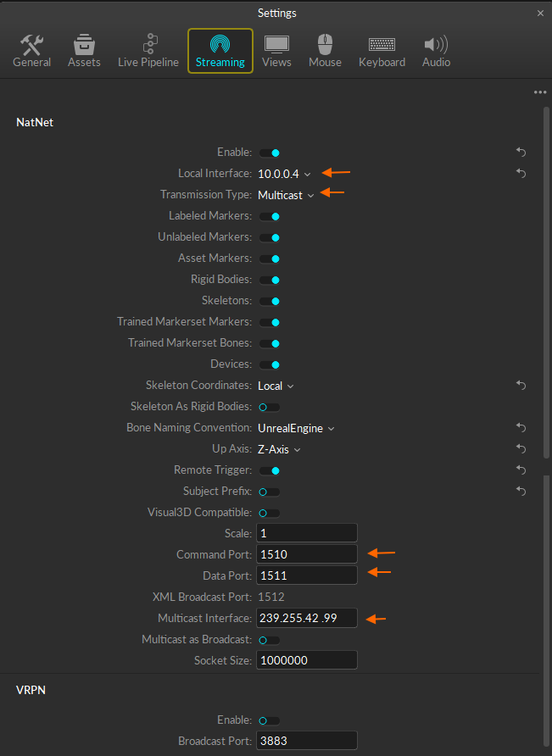
Task: Disable the NatNet Enable toggle
Action: pos(270,153)
